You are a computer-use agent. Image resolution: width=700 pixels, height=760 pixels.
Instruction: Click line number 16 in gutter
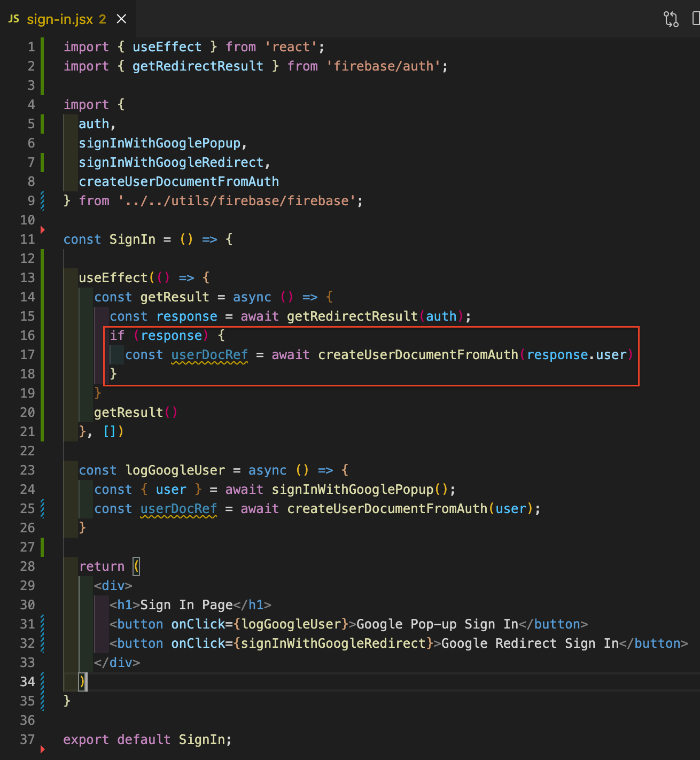coord(27,336)
